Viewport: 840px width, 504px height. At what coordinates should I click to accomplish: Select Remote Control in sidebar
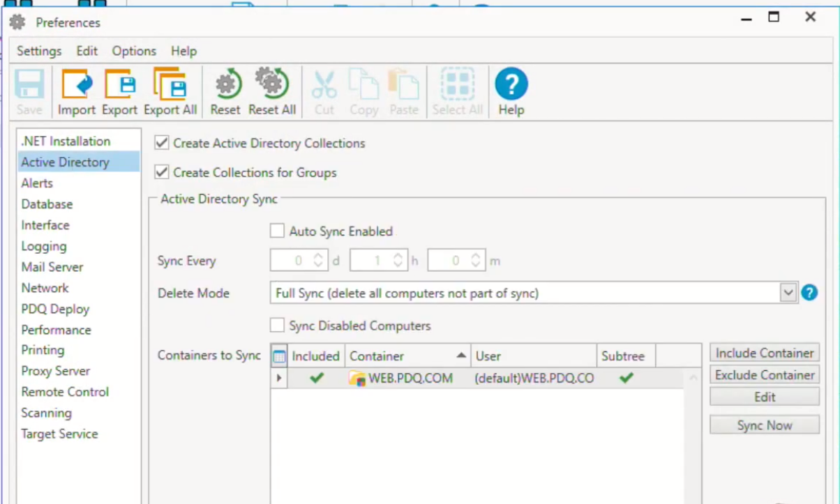(78, 392)
